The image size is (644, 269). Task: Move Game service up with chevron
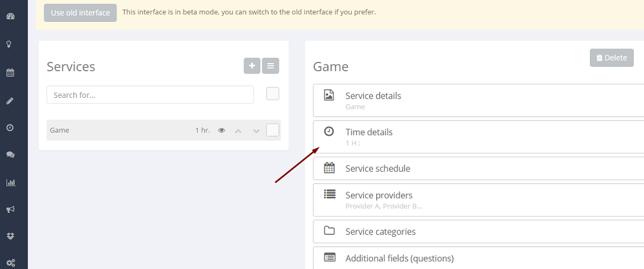click(x=238, y=131)
